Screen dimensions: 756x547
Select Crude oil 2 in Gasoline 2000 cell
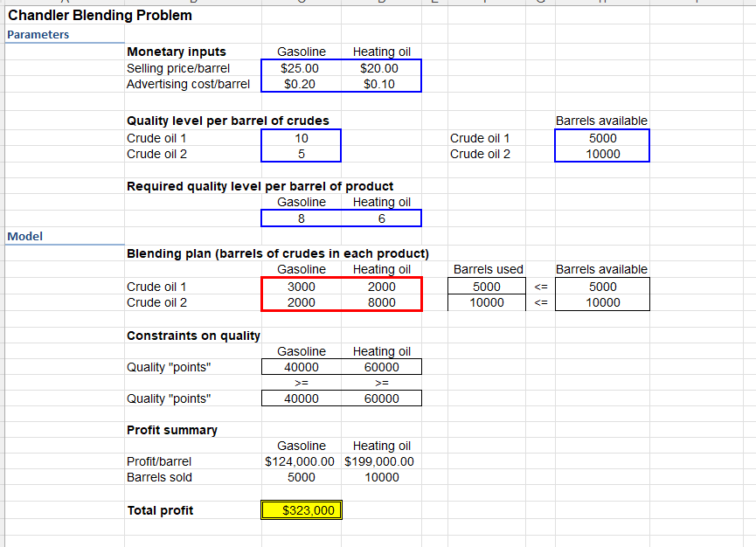click(x=302, y=302)
